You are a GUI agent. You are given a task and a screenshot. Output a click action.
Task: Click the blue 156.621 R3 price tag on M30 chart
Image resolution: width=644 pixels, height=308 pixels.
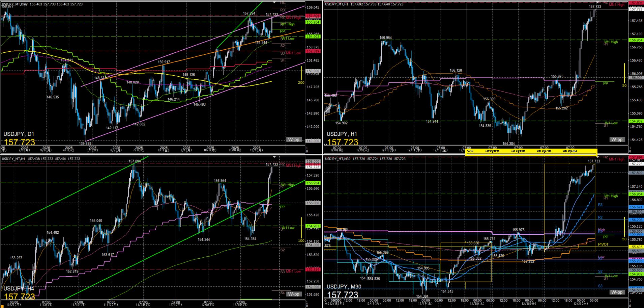point(636,207)
